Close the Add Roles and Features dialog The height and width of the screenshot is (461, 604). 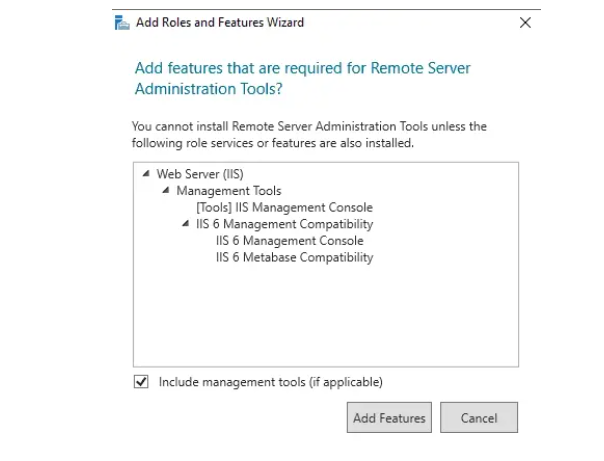tap(525, 23)
